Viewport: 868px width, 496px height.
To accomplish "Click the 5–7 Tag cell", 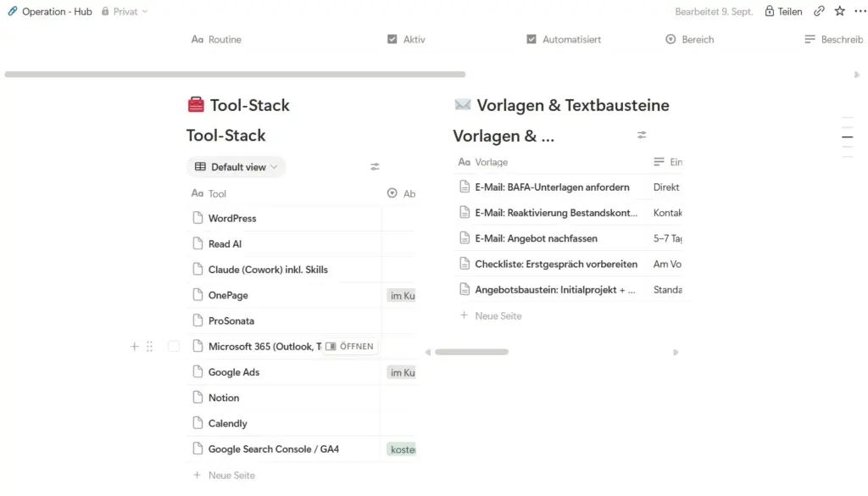I will coord(668,238).
